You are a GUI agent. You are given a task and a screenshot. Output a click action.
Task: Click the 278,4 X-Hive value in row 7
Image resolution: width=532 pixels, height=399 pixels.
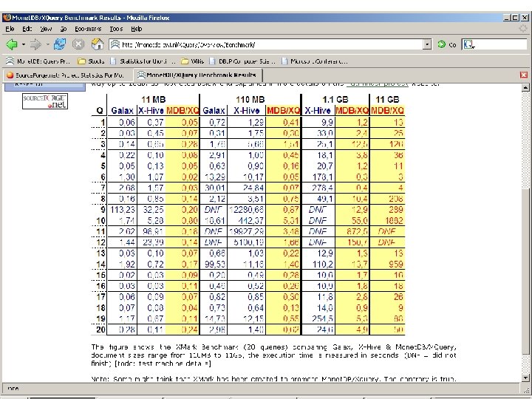click(x=322, y=188)
